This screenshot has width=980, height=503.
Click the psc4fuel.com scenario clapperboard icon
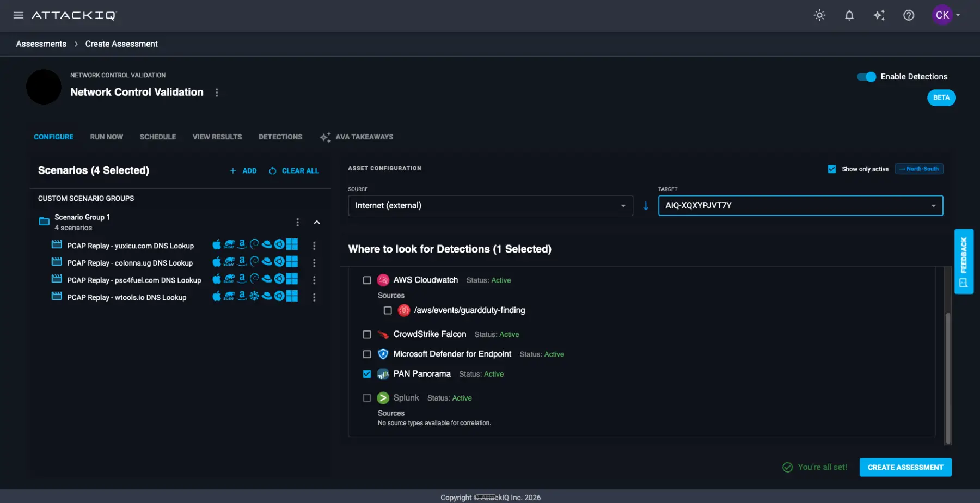click(x=57, y=279)
